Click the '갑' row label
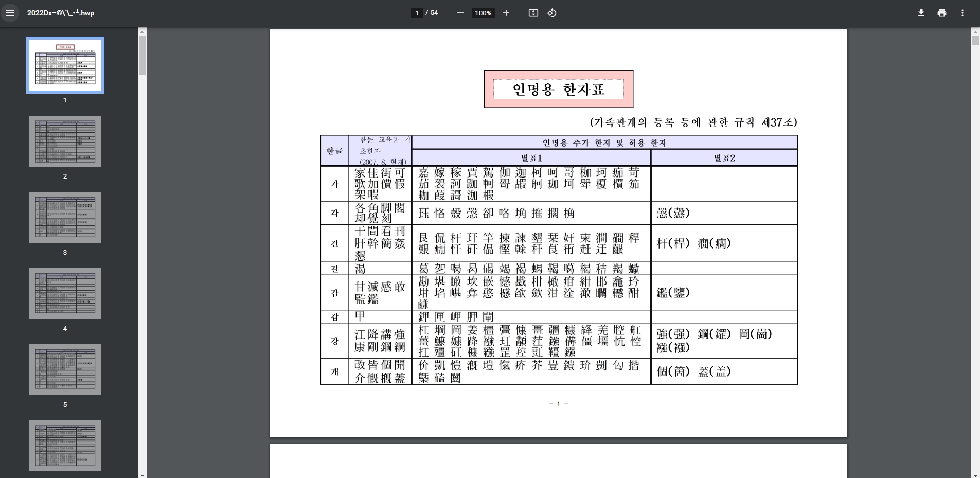 335,316
